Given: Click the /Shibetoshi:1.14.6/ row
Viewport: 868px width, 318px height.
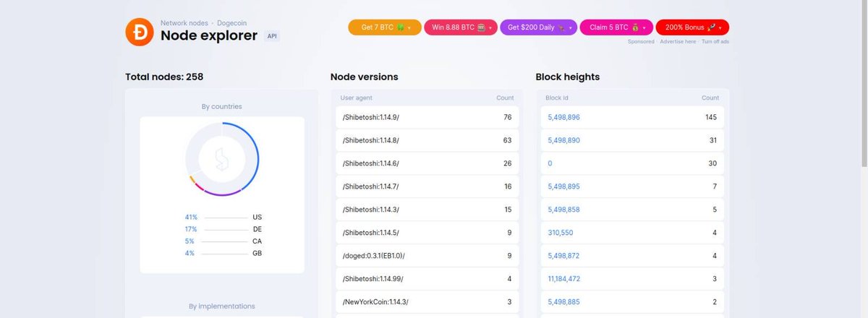Looking at the screenshot, I should pos(427,163).
